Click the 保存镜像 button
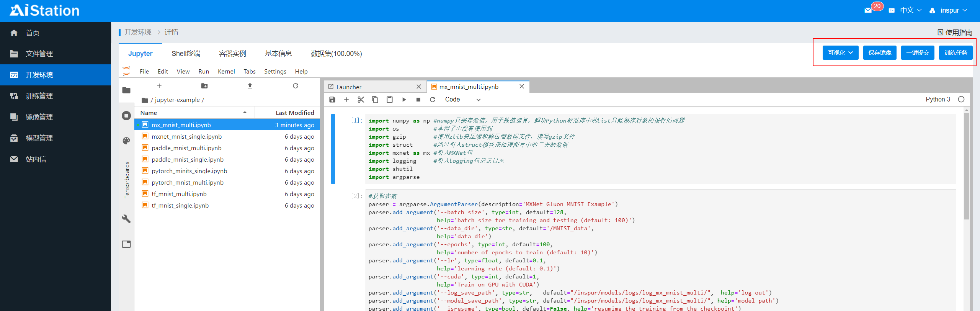This screenshot has width=980, height=311. [x=880, y=53]
